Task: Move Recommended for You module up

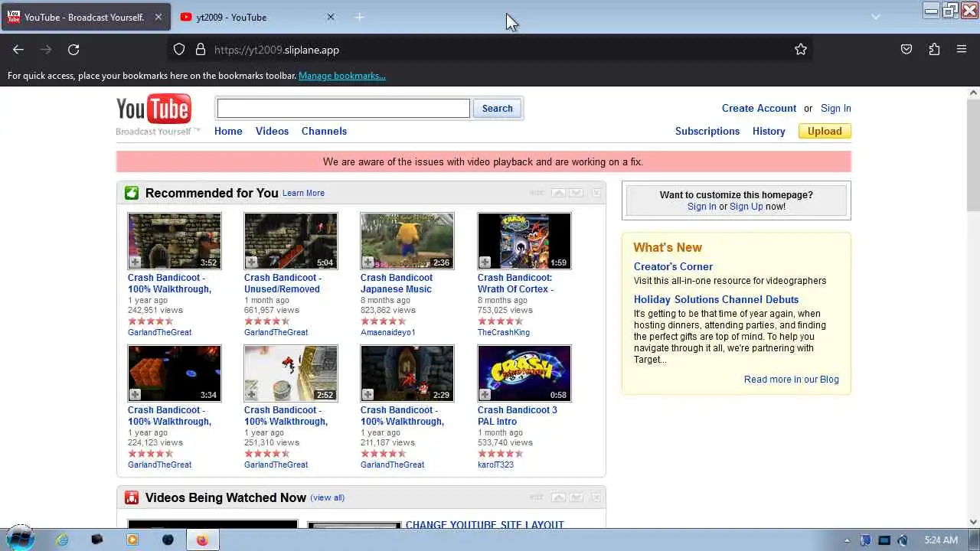Action: tap(559, 193)
